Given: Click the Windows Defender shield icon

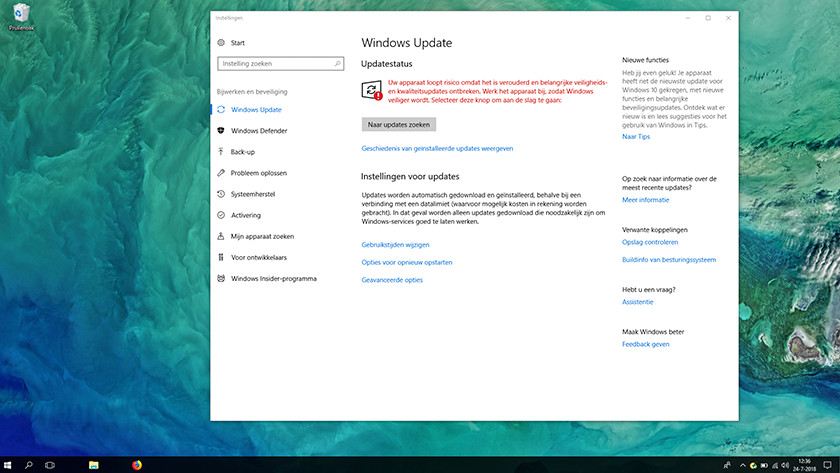Looking at the screenshot, I should point(221,131).
